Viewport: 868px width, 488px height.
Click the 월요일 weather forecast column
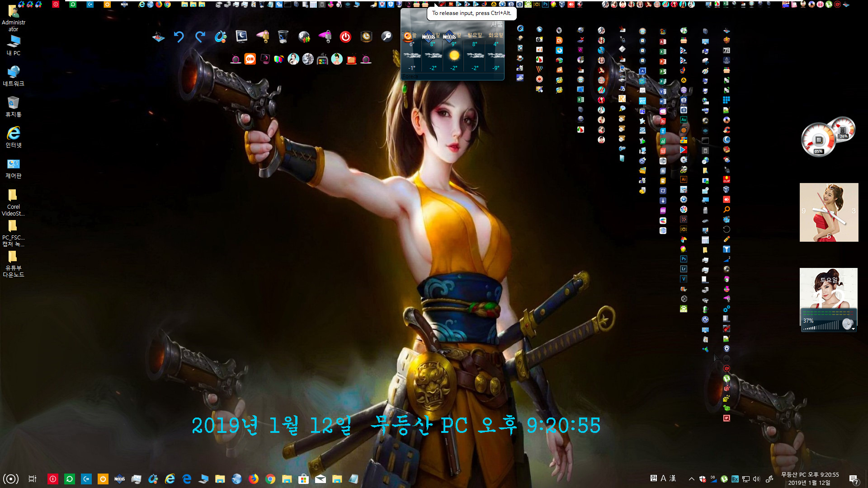coord(475,52)
